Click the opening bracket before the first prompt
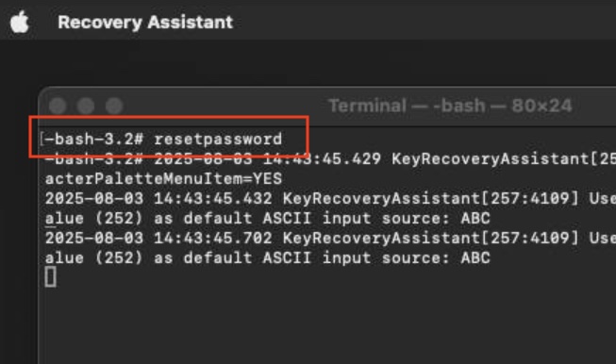The height and width of the screenshot is (364, 616). 42,139
